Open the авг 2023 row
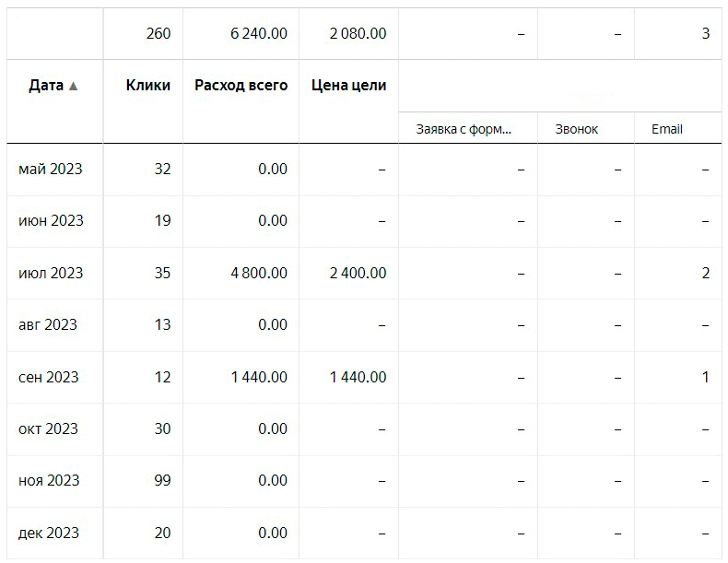The image size is (728, 563). click(x=48, y=324)
